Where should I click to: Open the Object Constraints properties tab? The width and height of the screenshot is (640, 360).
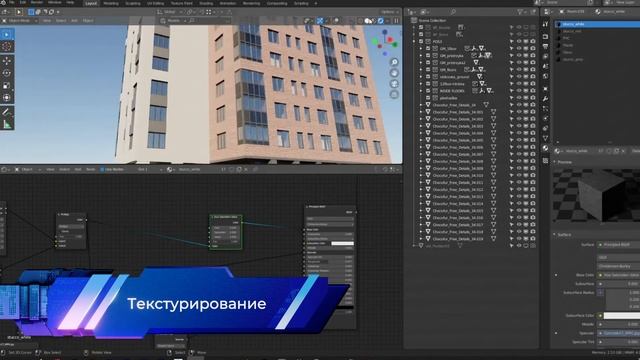(x=546, y=128)
